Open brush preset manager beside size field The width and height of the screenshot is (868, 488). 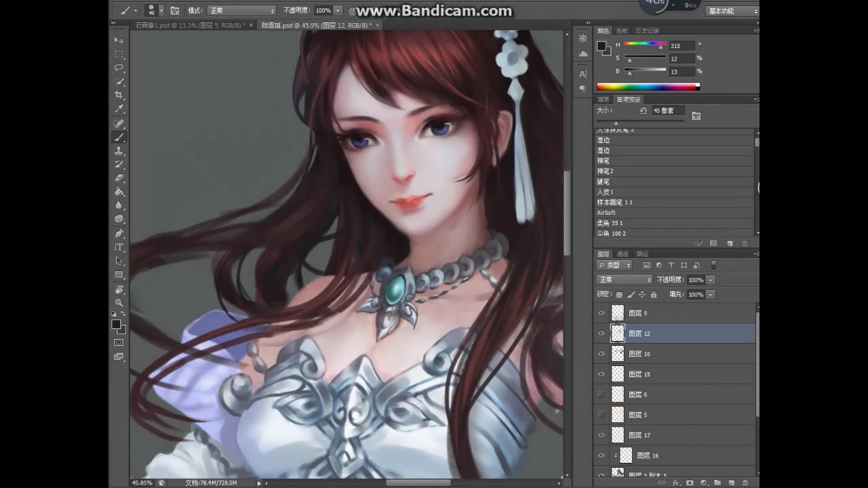click(x=696, y=116)
